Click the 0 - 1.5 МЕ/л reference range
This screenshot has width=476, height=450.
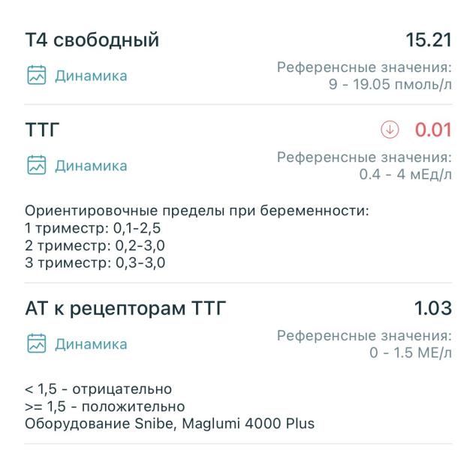coord(411,352)
